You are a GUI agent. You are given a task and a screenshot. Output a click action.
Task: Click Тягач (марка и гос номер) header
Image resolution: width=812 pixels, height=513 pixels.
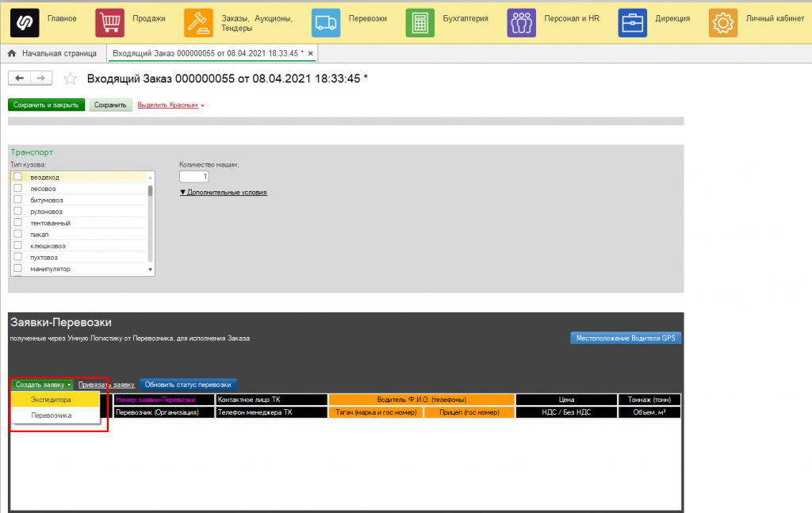click(x=376, y=412)
